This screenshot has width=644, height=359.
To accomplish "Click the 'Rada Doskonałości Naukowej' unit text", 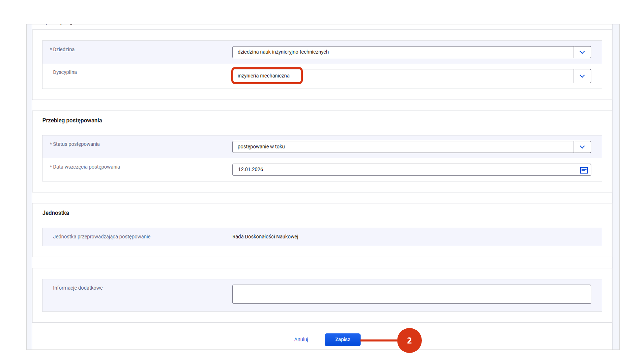I will (265, 237).
